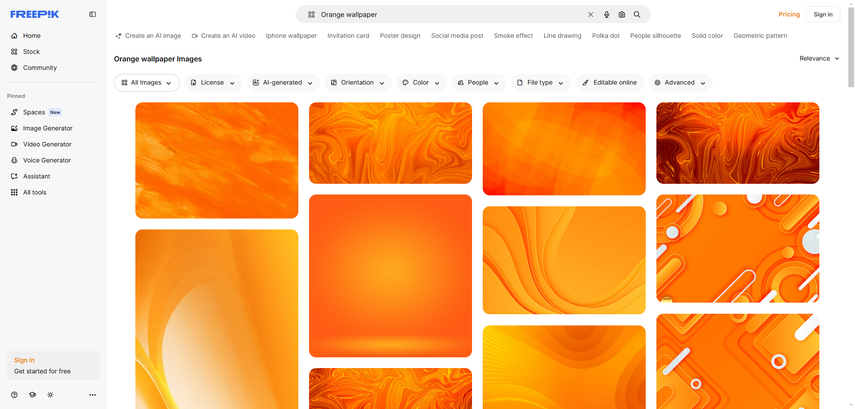Clear the search text with X icon
Screen dimensions: 855x409
tap(591, 15)
